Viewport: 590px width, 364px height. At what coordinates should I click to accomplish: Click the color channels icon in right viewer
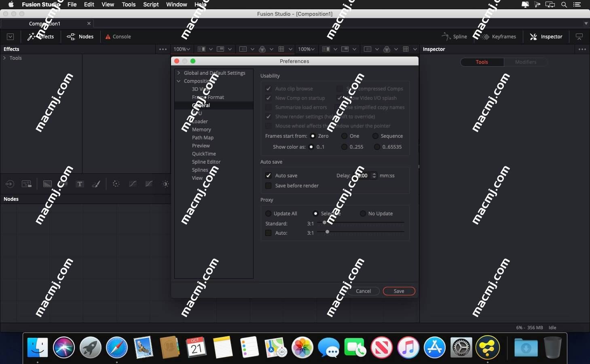pyautogui.click(x=387, y=49)
